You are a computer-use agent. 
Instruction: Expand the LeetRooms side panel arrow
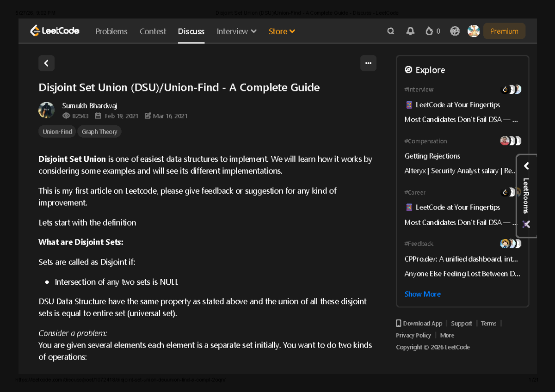tap(526, 166)
